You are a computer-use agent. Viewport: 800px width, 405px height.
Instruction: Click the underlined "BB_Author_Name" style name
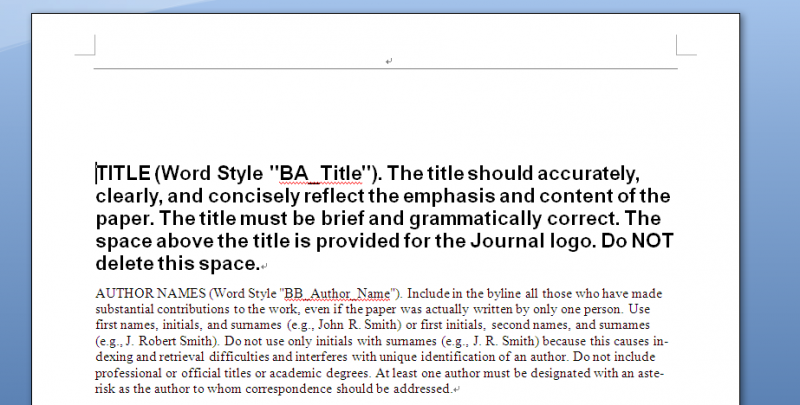click(x=337, y=294)
